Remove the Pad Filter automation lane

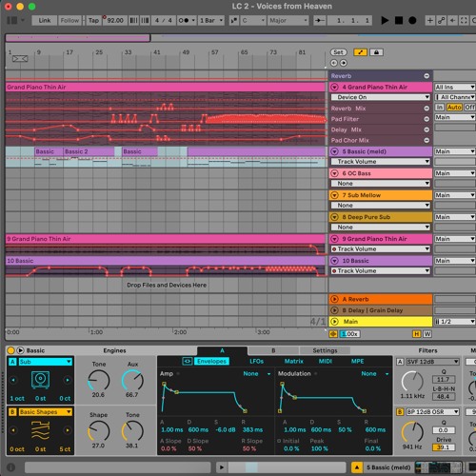426,119
